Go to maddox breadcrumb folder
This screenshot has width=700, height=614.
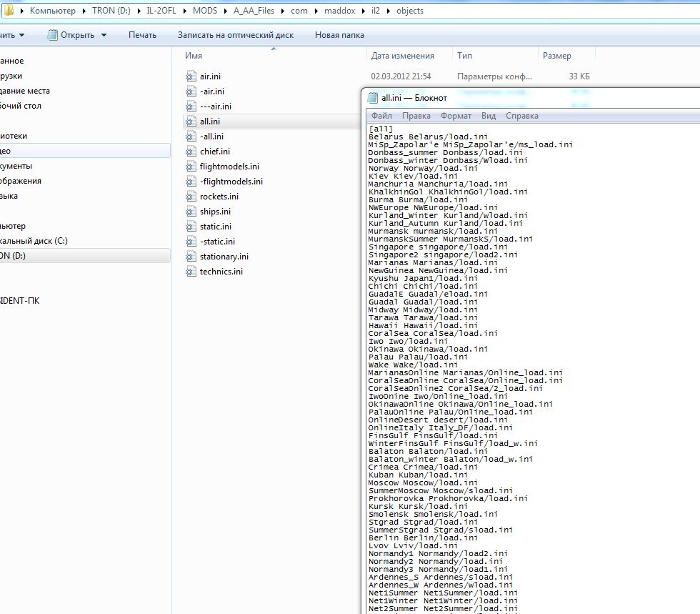[339, 11]
